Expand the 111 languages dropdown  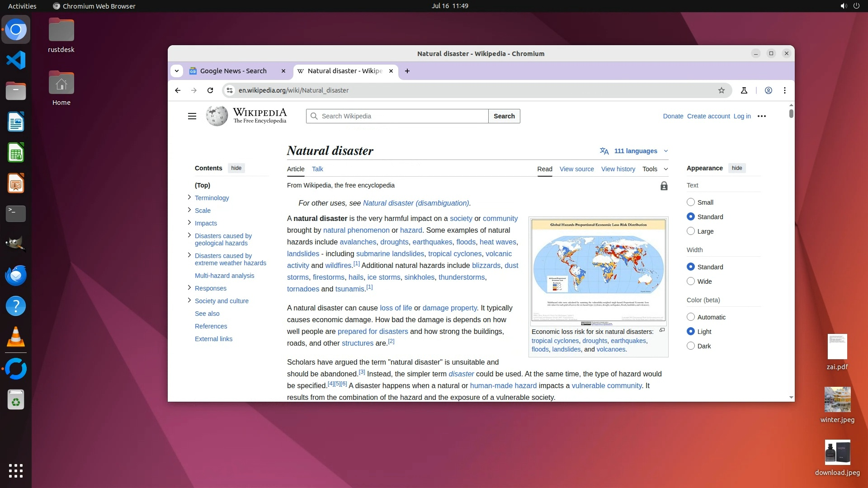(x=635, y=151)
